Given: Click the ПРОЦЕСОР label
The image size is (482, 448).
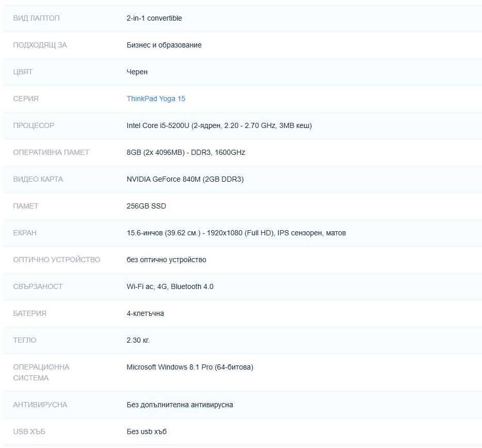Looking at the screenshot, I should (34, 125).
